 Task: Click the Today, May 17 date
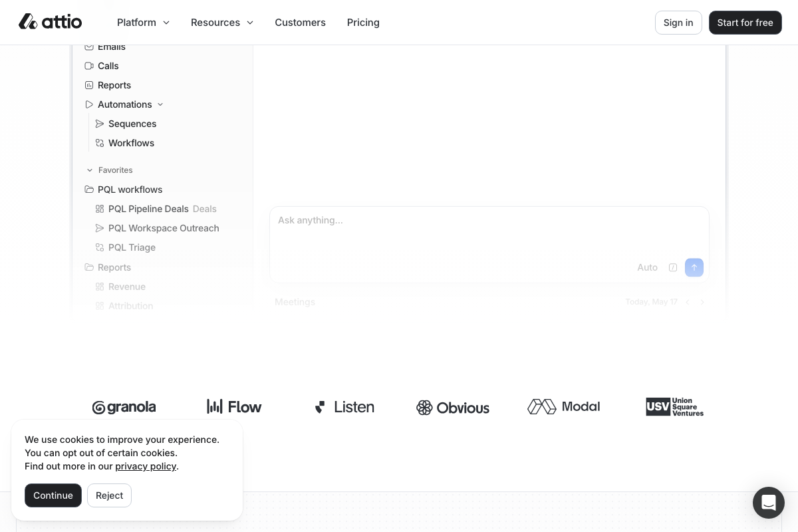pos(651,302)
